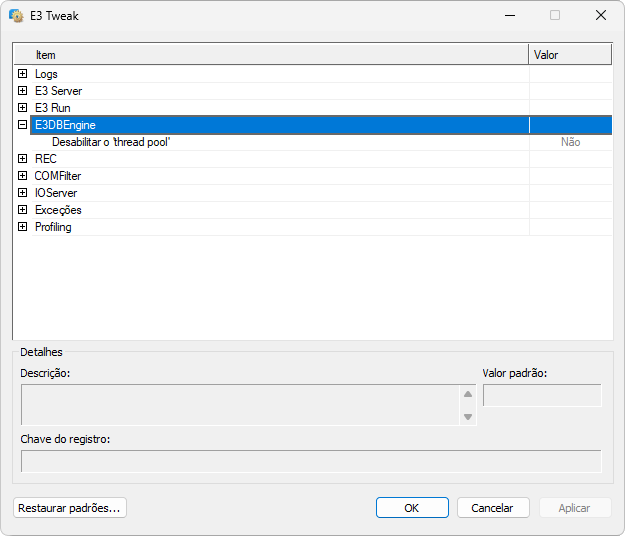625x536 pixels.
Task: Expand the Profiling node
Action: pyautogui.click(x=23, y=227)
